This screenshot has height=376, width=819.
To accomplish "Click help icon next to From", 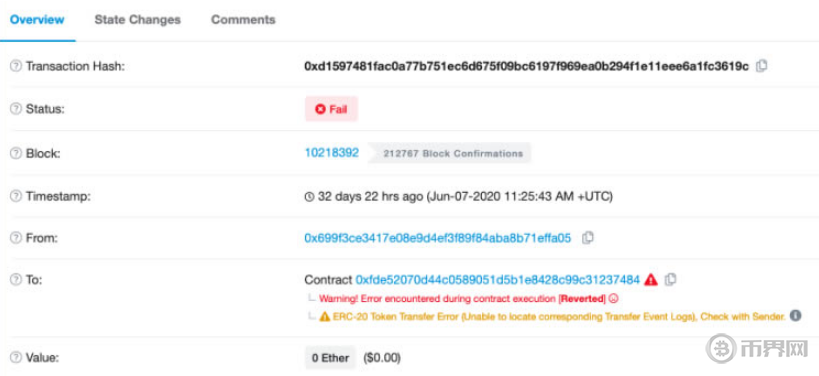I will point(16,238).
